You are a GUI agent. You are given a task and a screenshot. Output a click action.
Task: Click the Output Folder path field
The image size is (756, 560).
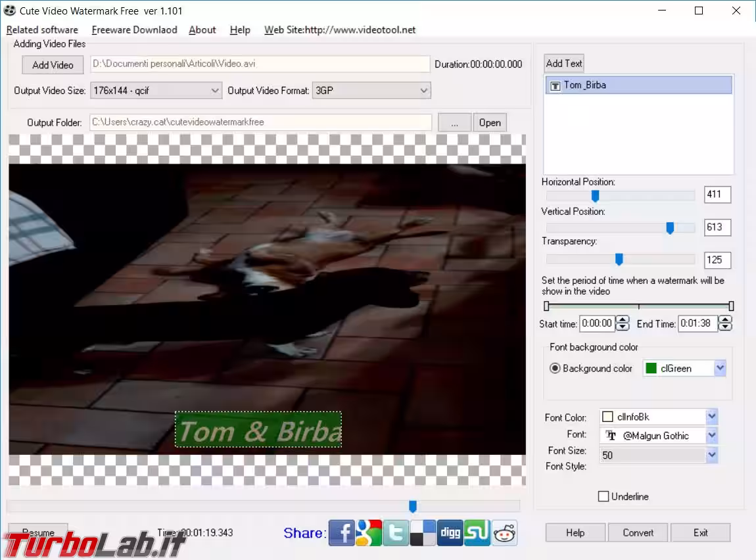coord(260,122)
